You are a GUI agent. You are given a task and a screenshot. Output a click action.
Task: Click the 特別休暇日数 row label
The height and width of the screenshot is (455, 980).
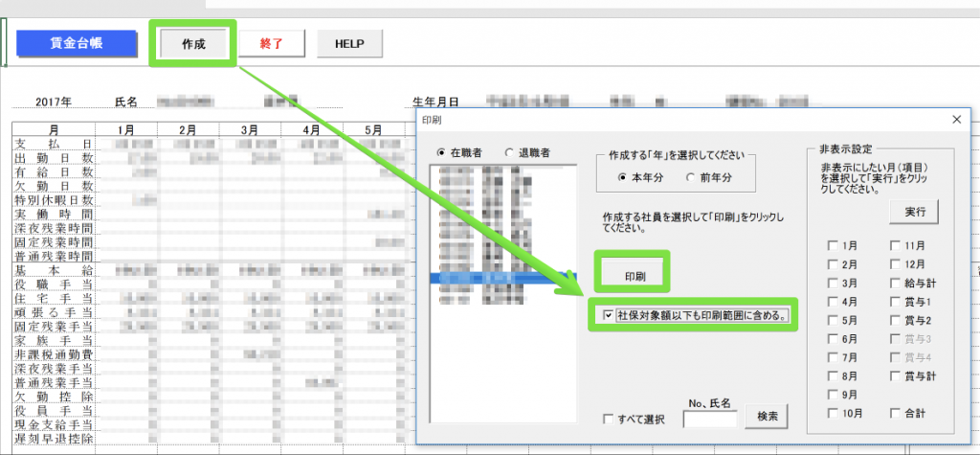click(54, 199)
